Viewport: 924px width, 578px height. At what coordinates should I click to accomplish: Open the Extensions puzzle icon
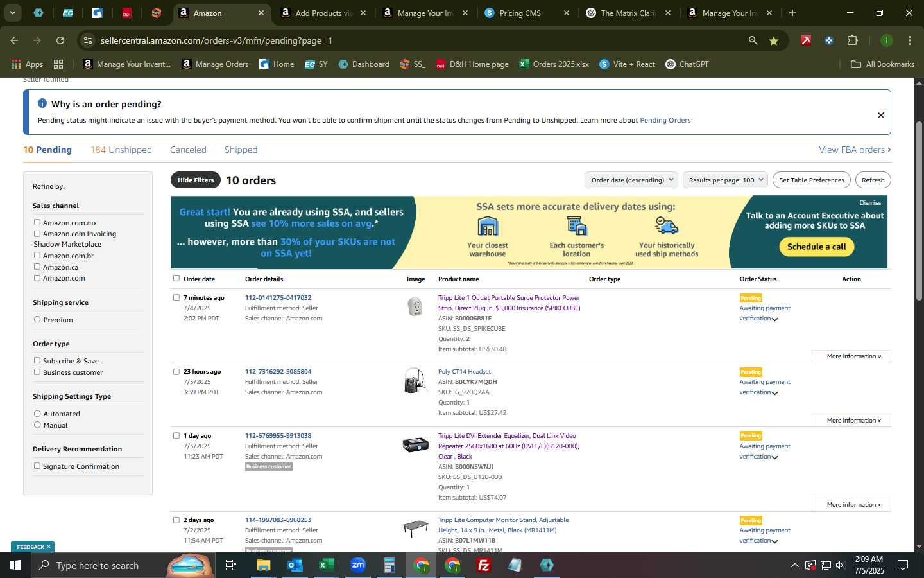point(852,40)
